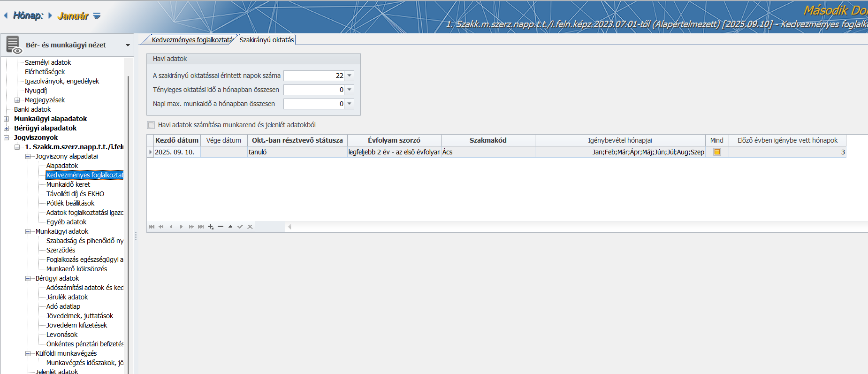Click the 2025. 09. 10. date cell
Viewport: 868px width, 374px height.
tap(177, 152)
